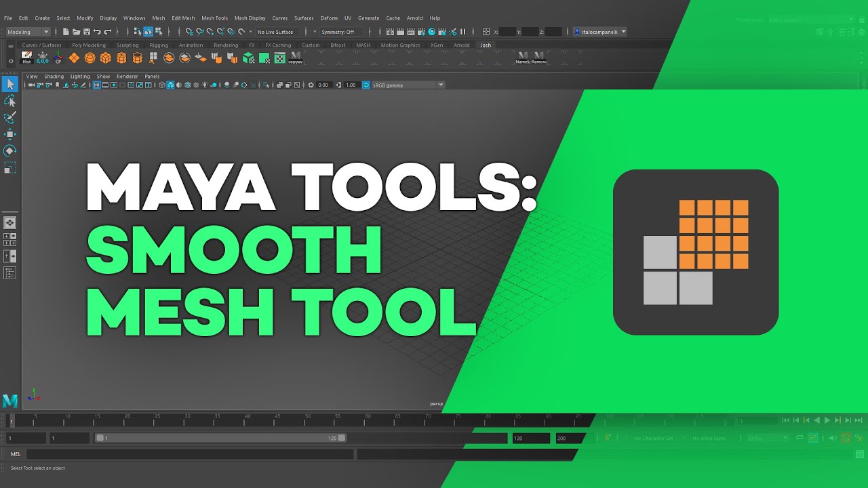Save the scene with floppy icon
This screenshot has width=868, height=488.
[x=87, y=32]
